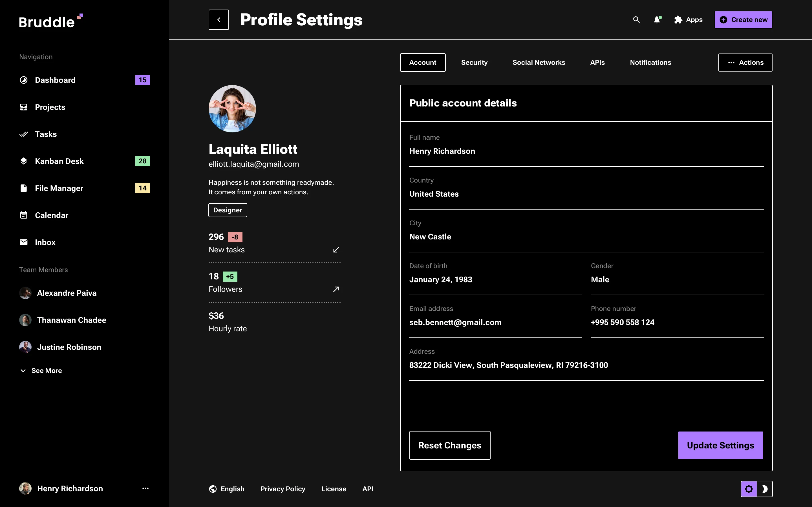Open notifications via the bell icon
The height and width of the screenshot is (507, 812).
657,20
